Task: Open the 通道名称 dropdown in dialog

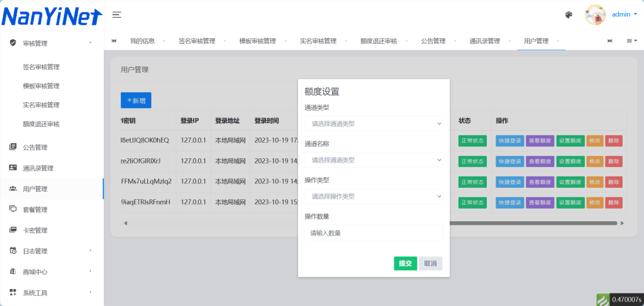Action: 374,160
